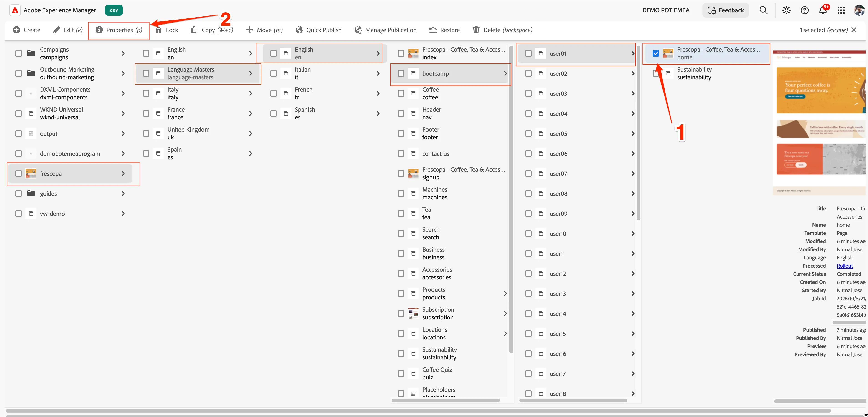Viewport: 868px width, 417px height.
Task: Uncheck the Frescopa home page checkbox
Action: coord(655,53)
